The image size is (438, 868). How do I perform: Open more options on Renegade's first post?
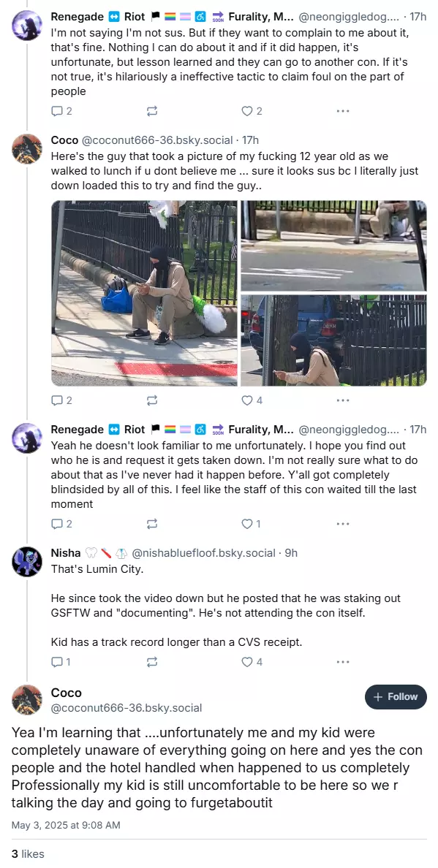[343, 111]
